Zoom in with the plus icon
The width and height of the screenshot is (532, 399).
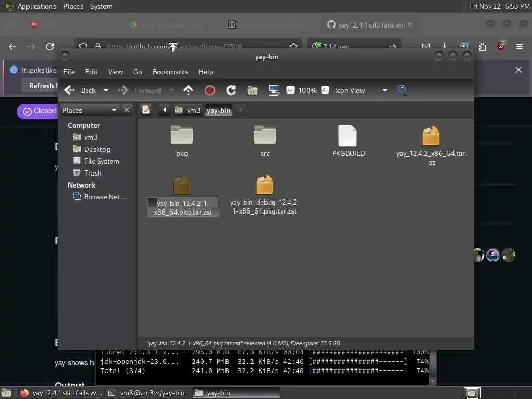tap(325, 90)
